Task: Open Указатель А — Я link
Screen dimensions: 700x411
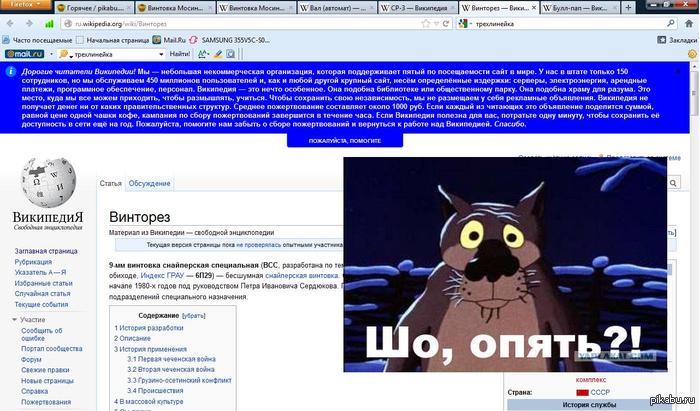Action: click(x=40, y=272)
